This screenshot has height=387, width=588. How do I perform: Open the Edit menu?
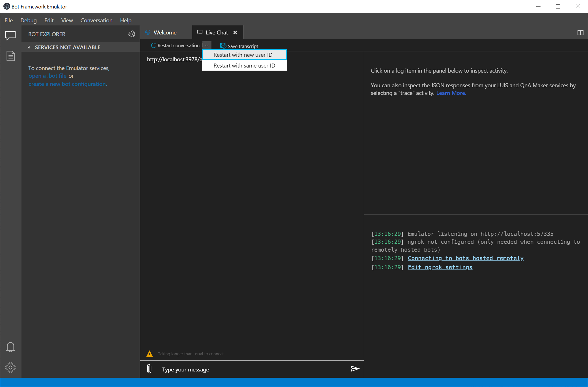coord(49,20)
